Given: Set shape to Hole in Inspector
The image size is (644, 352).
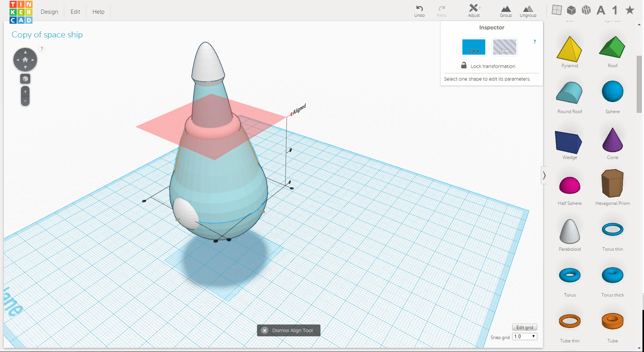Looking at the screenshot, I should 505,47.
